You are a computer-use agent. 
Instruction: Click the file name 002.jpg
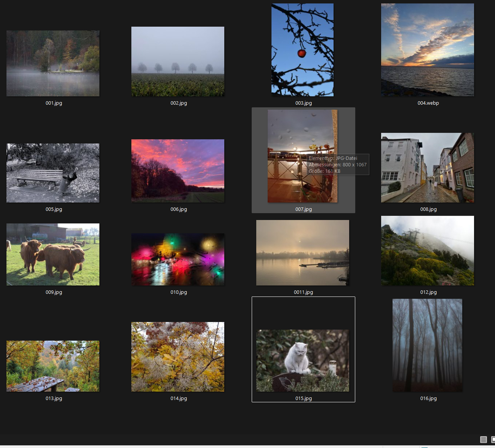click(x=179, y=103)
